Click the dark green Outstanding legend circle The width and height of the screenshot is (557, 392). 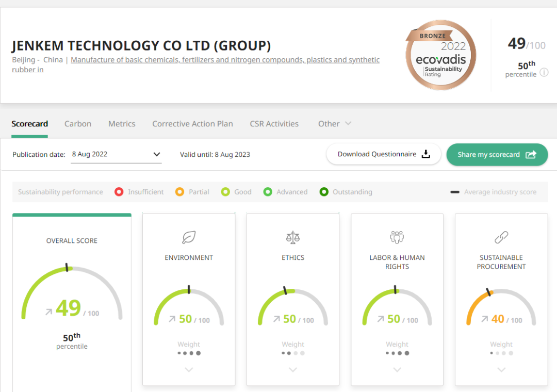[323, 192]
